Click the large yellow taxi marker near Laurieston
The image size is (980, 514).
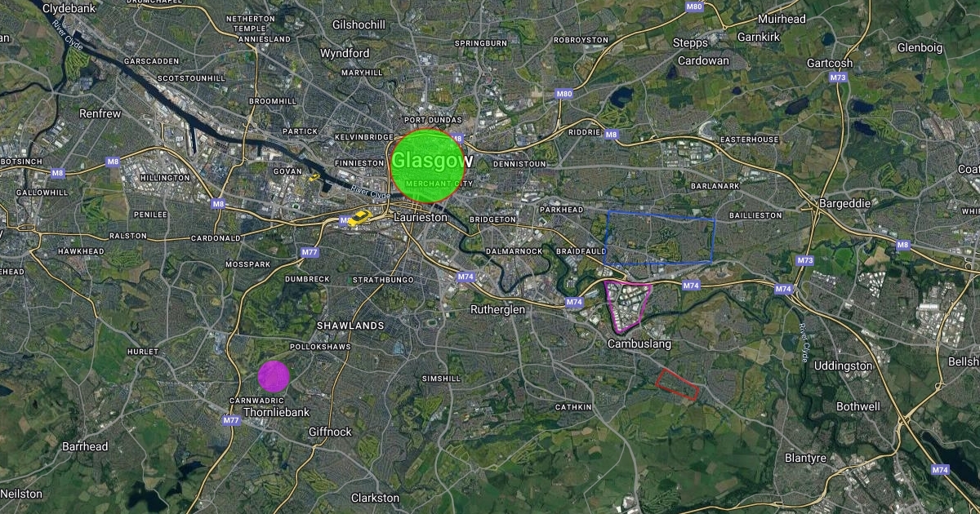[x=359, y=217]
